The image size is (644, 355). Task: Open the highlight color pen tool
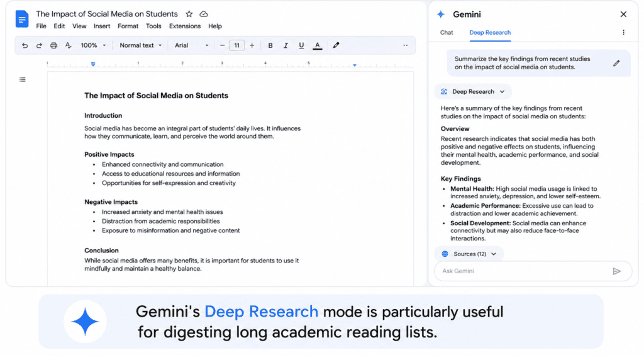[x=336, y=45]
